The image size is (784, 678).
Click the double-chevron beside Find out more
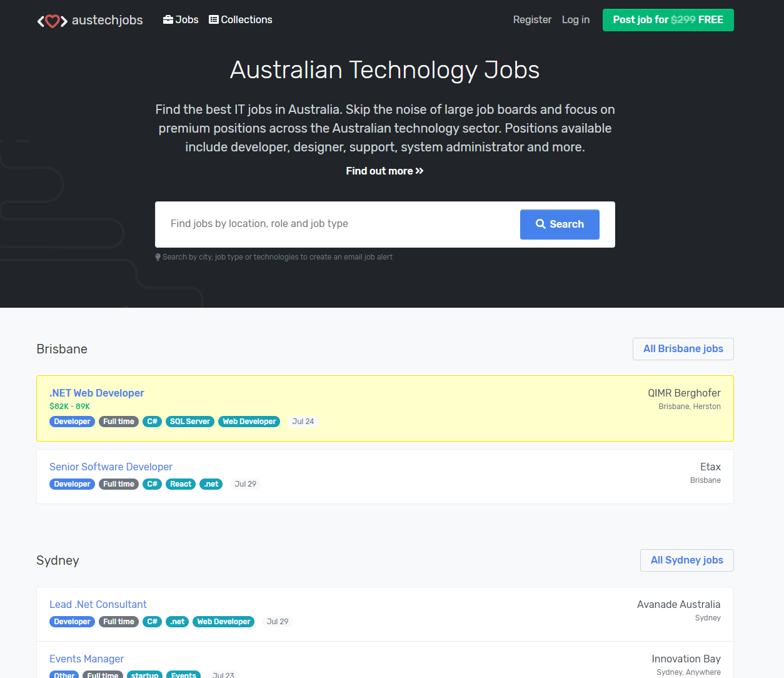[420, 170]
